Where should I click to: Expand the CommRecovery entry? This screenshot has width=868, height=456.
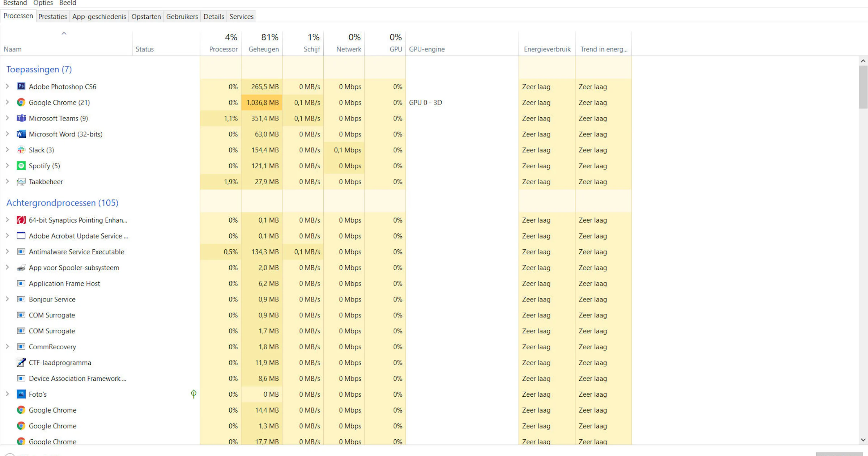click(x=7, y=346)
